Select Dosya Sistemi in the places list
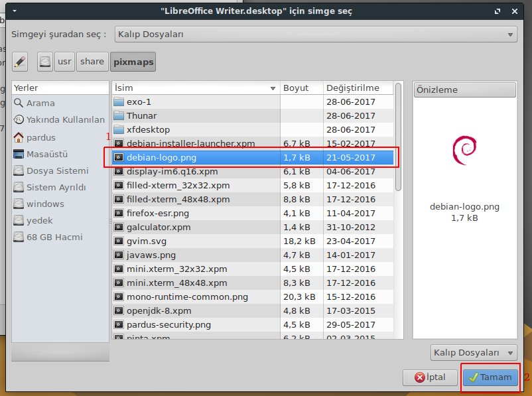Viewport: 532px width, 396px height. point(57,170)
